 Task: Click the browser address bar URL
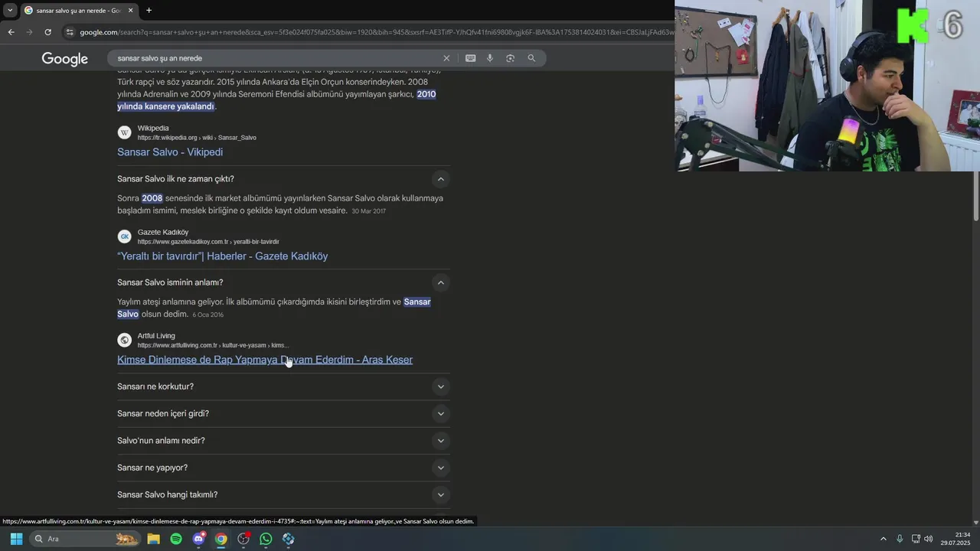pos(375,32)
